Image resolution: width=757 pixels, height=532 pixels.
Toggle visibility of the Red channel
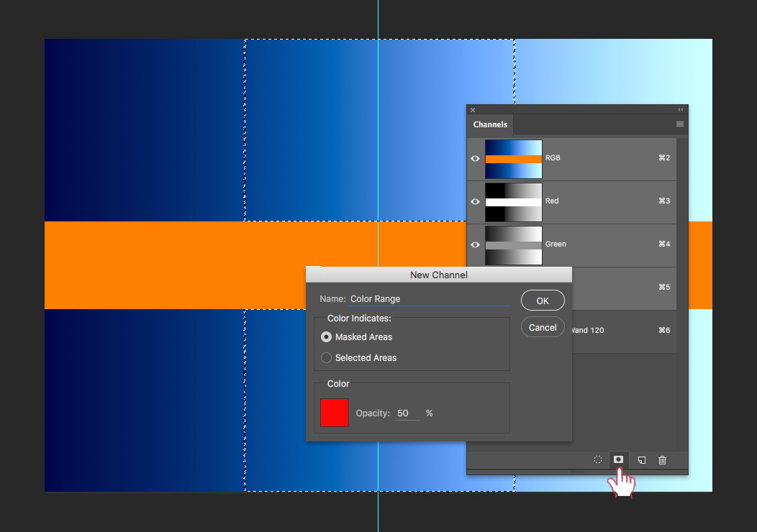[475, 201]
